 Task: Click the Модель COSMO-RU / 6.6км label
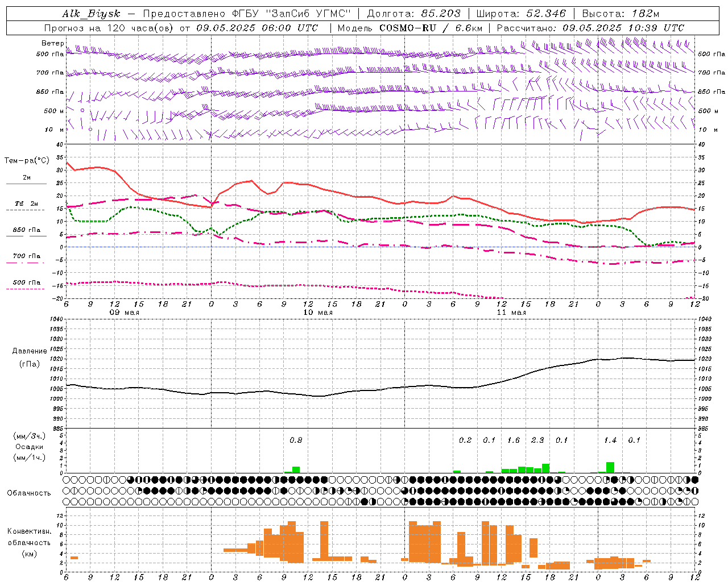click(409, 28)
